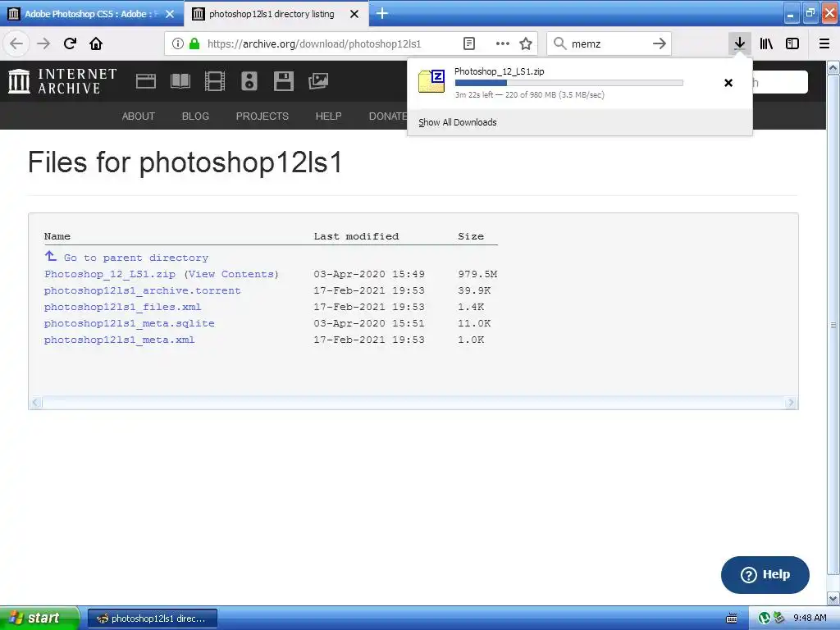The width and height of the screenshot is (840, 630).
Task: Open the Library bookshelf icon
Action: pos(766,44)
